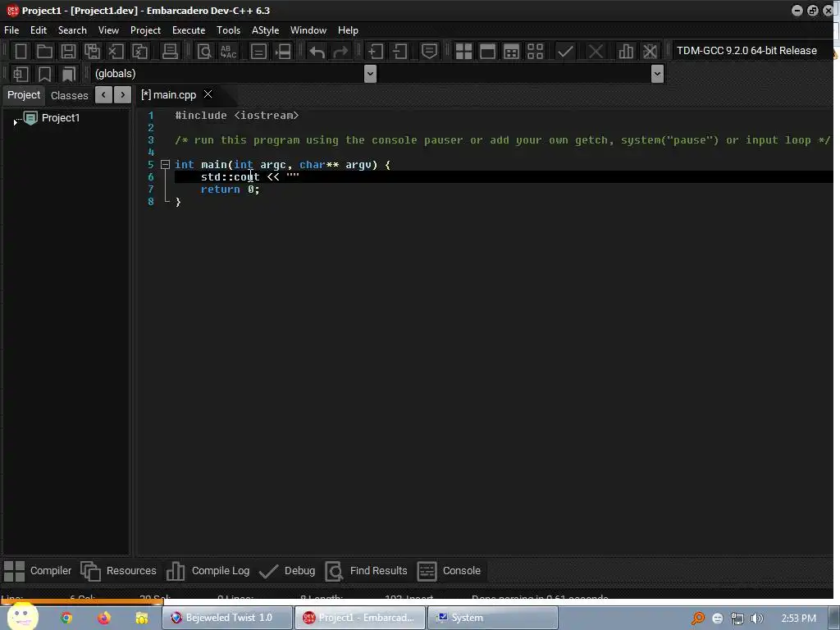Click the #include <iostream> line
The height and width of the screenshot is (630, 840).
[x=237, y=115]
